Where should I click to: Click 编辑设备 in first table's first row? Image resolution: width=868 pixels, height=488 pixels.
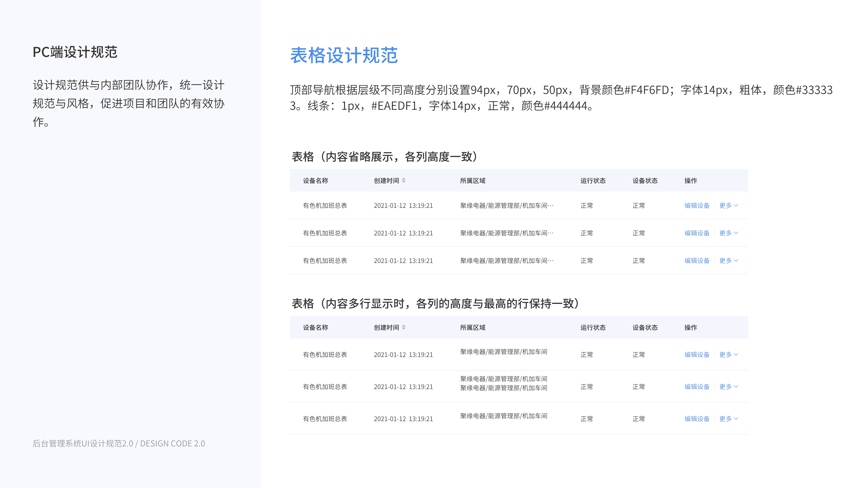tap(697, 205)
